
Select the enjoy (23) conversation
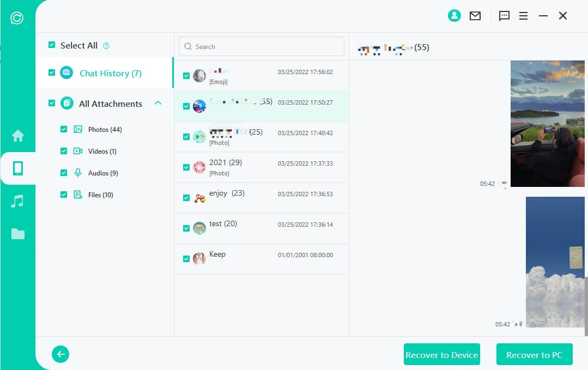(262, 198)
